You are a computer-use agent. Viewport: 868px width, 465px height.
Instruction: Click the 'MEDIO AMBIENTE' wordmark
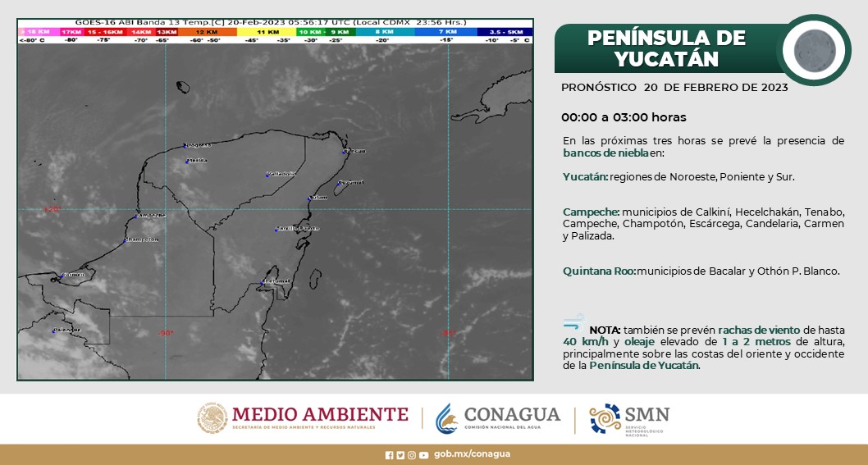point(320,414)
